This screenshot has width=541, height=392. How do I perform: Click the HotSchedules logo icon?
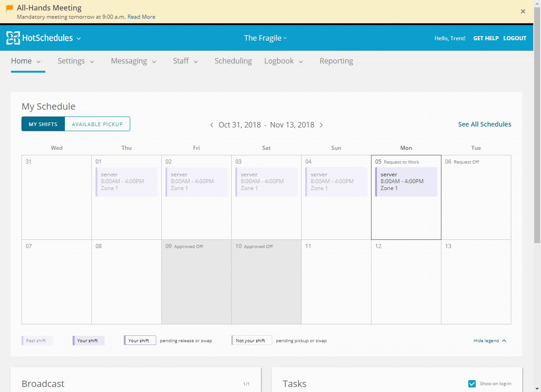13,38
